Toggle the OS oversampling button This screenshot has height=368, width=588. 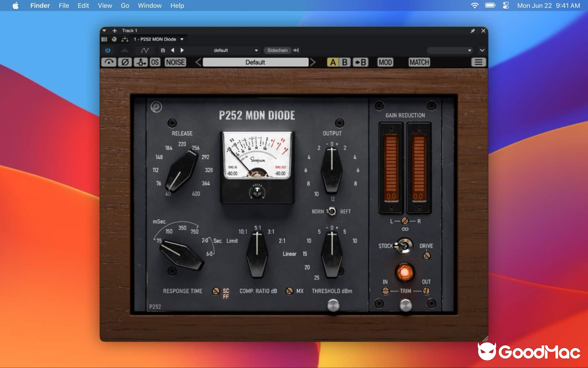(155, 62)
